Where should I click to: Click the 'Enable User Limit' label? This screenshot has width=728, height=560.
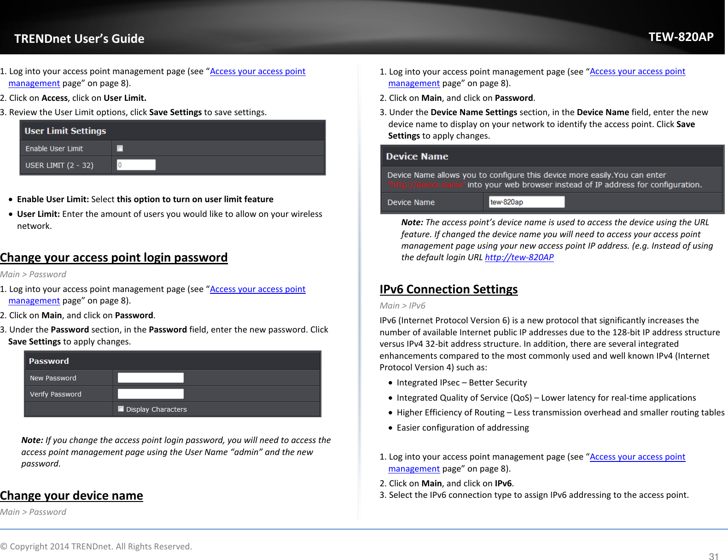tap(54, 148)
